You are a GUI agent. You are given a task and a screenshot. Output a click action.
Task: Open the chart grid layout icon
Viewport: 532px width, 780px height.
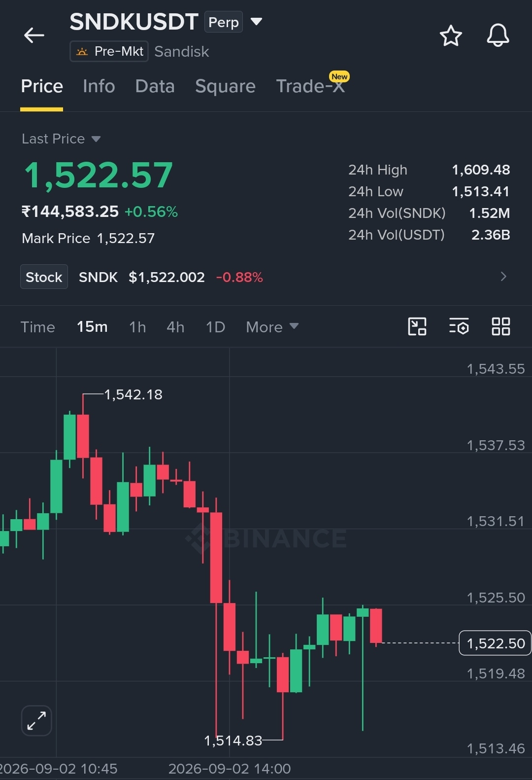coord(500,326)
